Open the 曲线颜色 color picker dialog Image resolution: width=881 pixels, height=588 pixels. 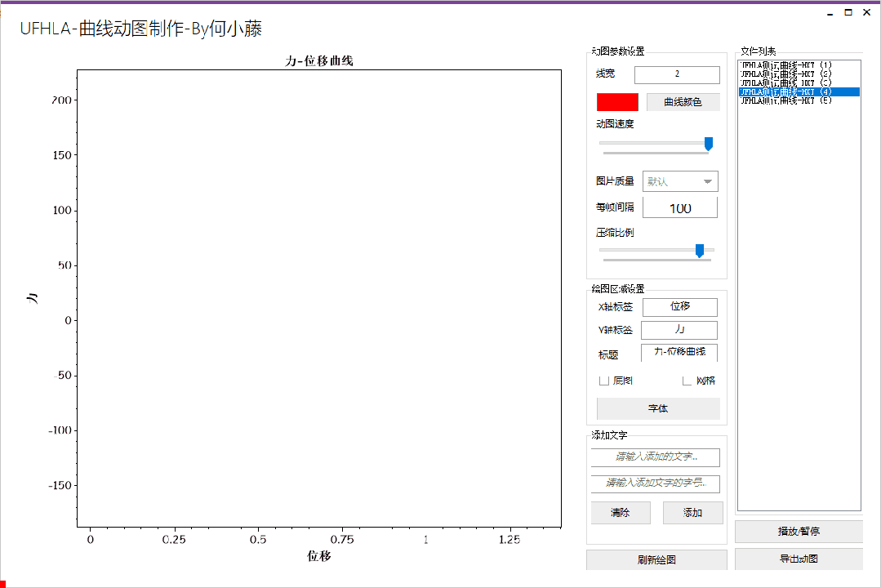pyautogui.click(x=683, y=101)
